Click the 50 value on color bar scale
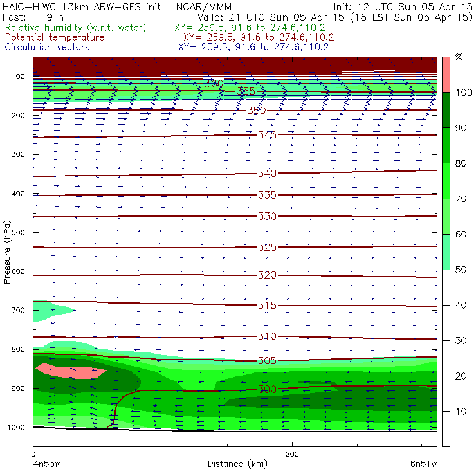 click(x=461, y=270)
